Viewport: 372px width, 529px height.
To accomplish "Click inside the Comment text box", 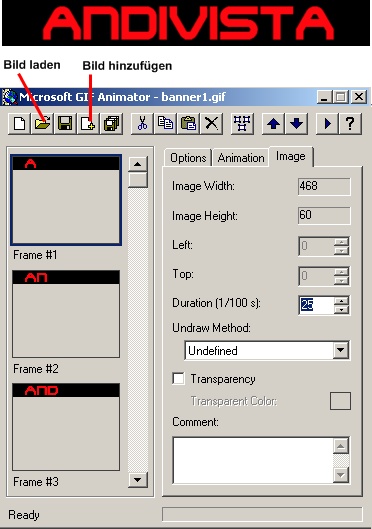I will (x=253, y=460).
